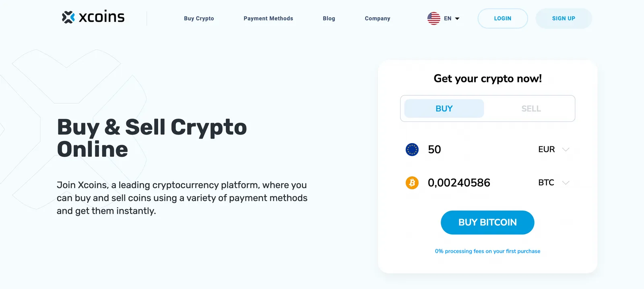Click the LOGIN button
This screenshot has height=289, width=644.
tap(503, 18)
